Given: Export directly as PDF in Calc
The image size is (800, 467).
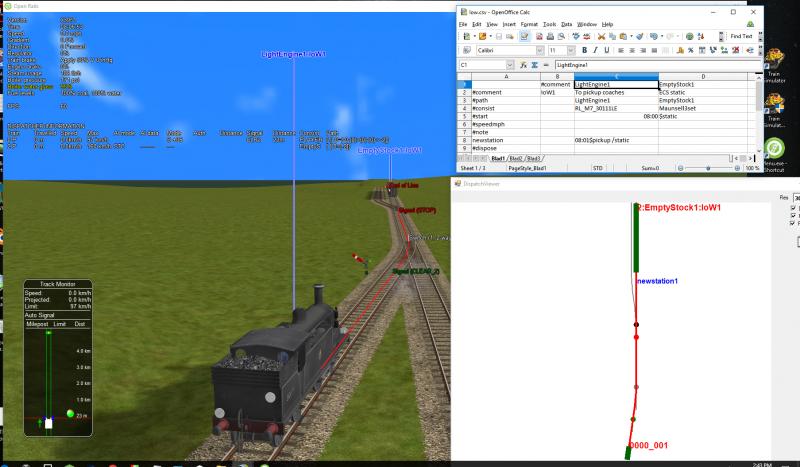Looking at the screenshot, I should pos(539,36).
